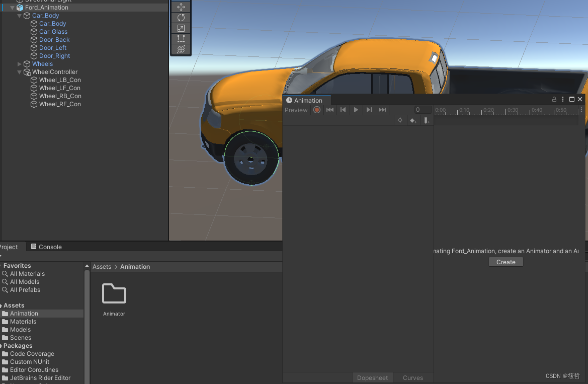Viewport: 588px width, 384px height.
Task: Lock the Animation window
Action: click(x=554, y=99)
